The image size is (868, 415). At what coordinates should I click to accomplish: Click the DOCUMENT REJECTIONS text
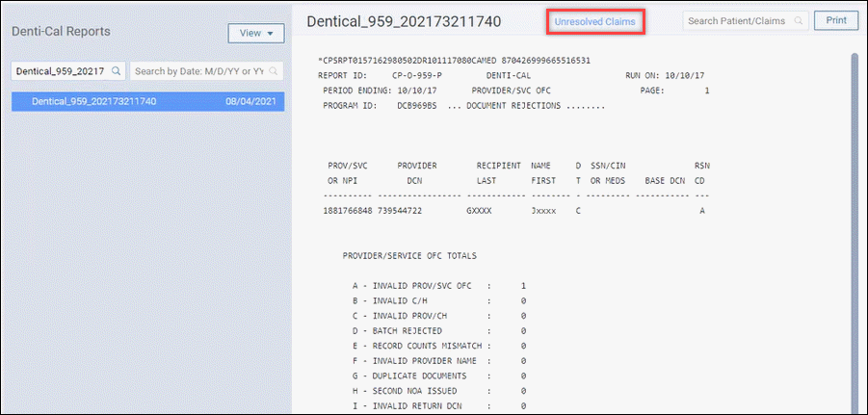click(x=513, y=105)
